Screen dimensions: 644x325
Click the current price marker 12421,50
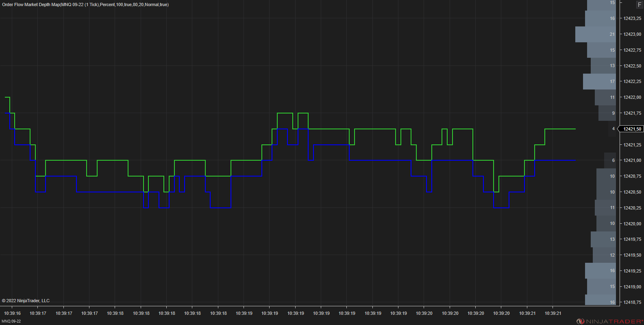631,129
